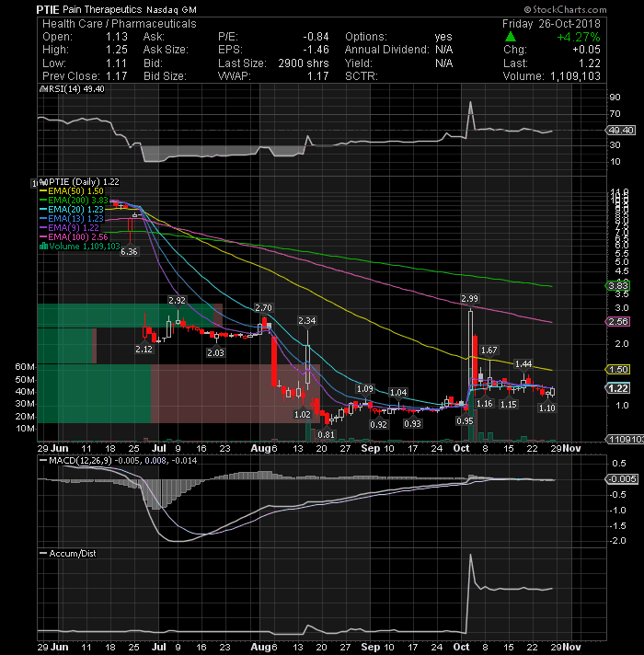Click the 2.99 October spike callout
Viewport: 644px width, 655px height.
coord(469,299)
